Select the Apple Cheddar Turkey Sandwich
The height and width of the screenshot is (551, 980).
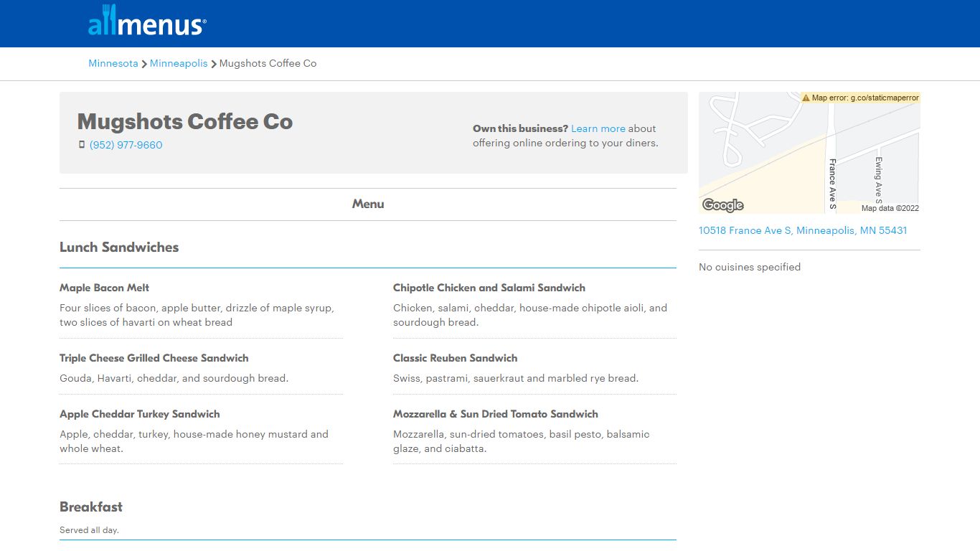tap(140, 414)
